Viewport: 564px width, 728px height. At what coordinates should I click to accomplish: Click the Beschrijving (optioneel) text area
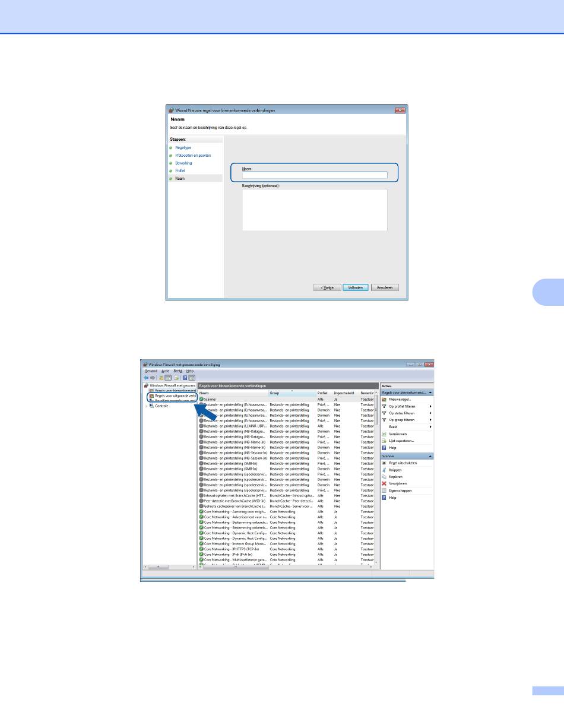[x=315, y=210]
